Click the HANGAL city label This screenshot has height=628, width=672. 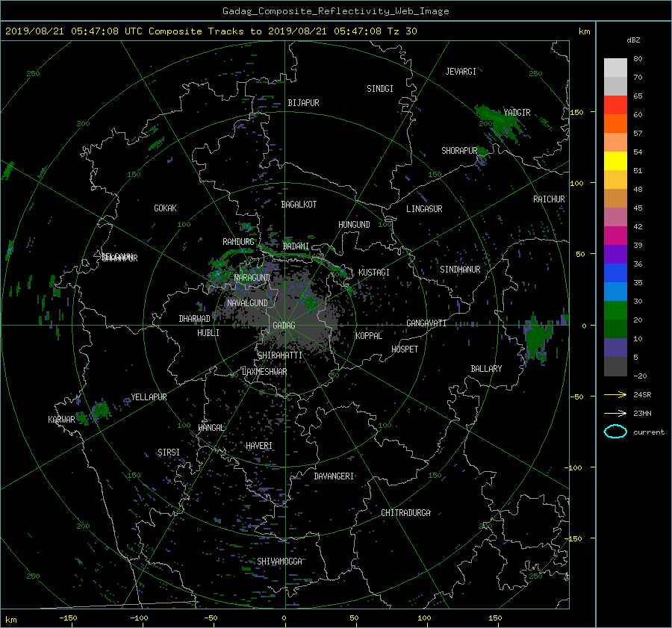coord(211,428)
